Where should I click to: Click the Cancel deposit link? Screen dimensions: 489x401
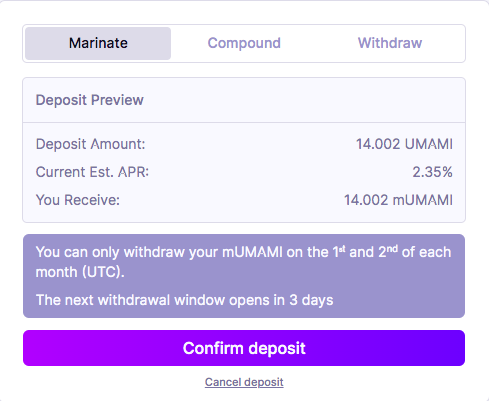(244, 382)
